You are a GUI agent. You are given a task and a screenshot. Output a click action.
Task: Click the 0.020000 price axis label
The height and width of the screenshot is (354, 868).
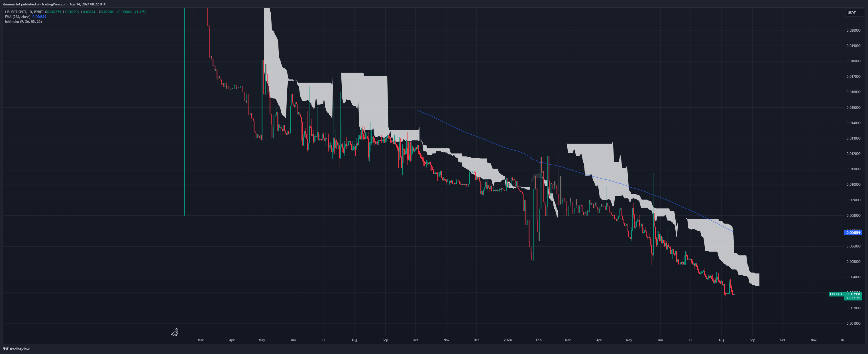tap(853, 30)
